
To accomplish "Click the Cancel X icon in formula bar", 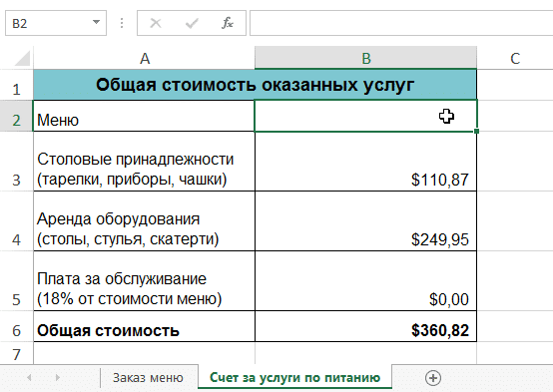I will (x=156, y=23).
